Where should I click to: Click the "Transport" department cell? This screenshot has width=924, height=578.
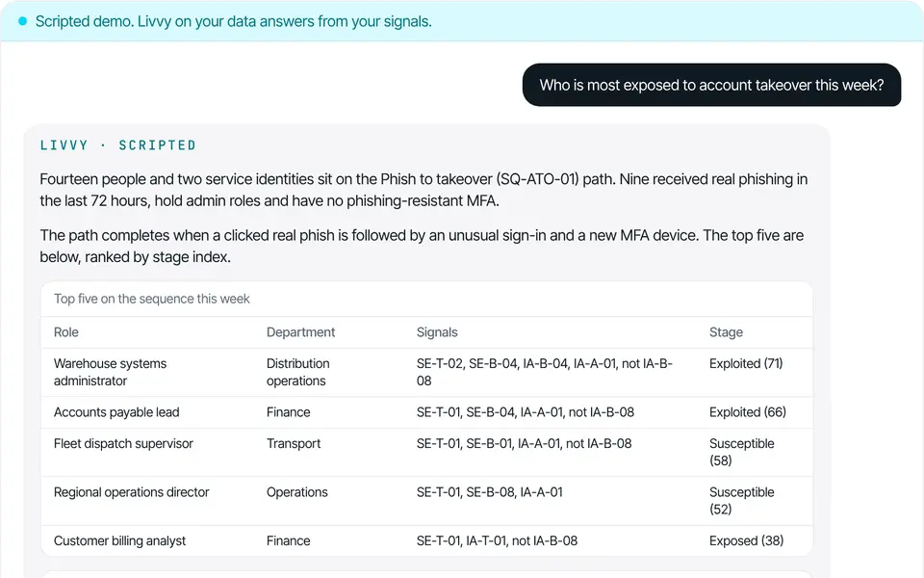294,443
